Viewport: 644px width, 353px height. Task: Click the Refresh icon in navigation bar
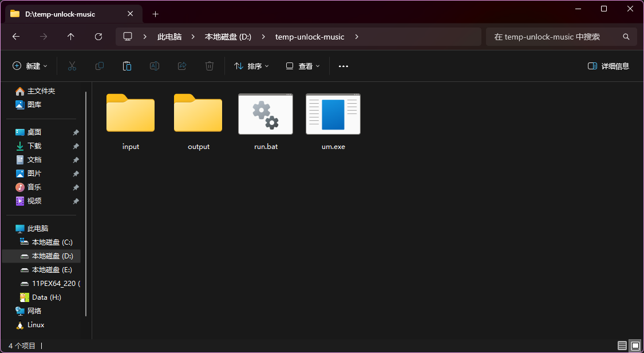point(98,37)
